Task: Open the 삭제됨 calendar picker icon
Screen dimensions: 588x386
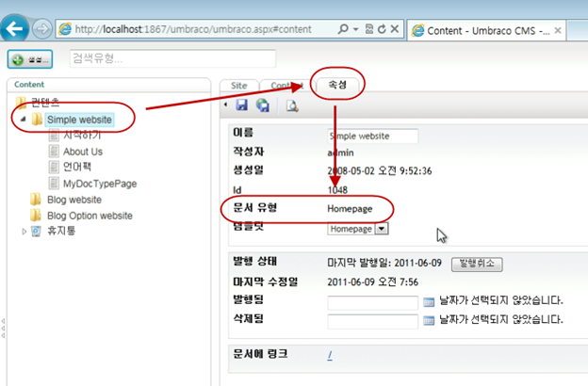Action: (429, 320)
